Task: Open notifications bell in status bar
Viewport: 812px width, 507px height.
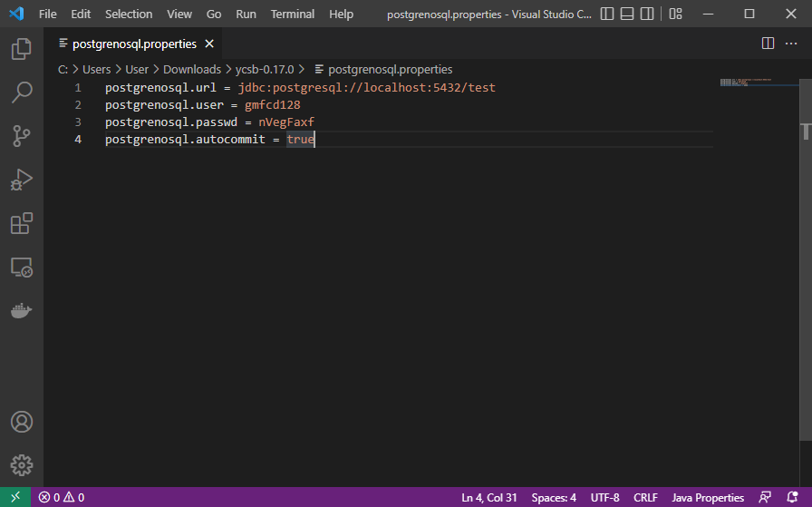Action: tap(792, 497)
